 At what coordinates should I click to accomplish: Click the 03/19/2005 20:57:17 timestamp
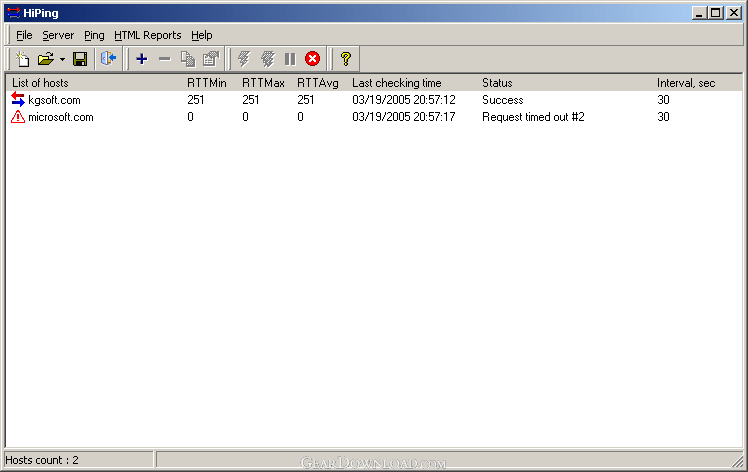pos(404,117)
